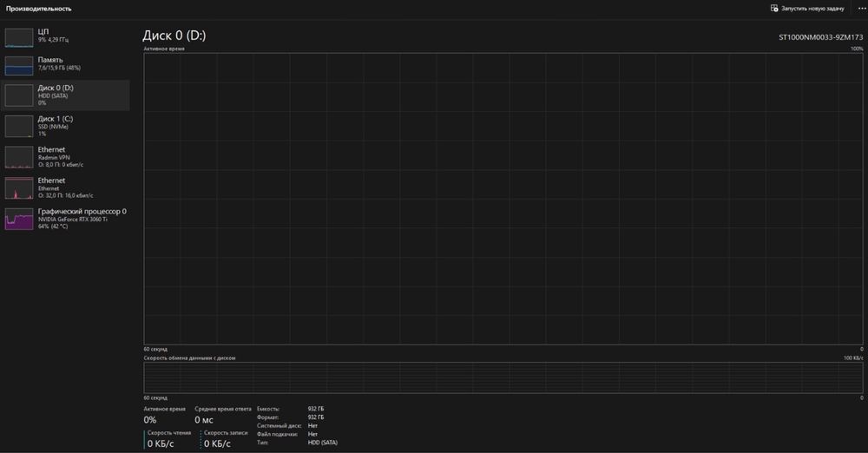The width and height of the screenshot is (868, 453).
Task: Open the three-dots more options menu
Action: point(861,9)
